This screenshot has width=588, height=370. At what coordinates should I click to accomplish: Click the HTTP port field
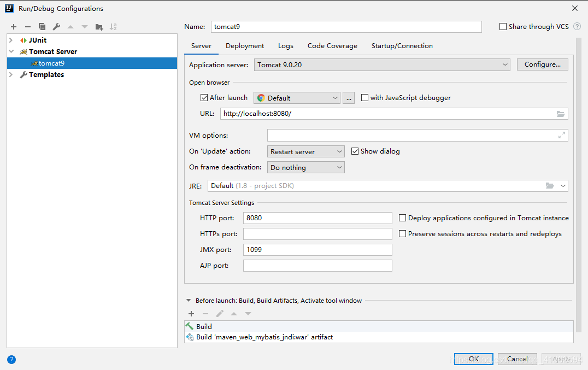[x=317, y=218]
